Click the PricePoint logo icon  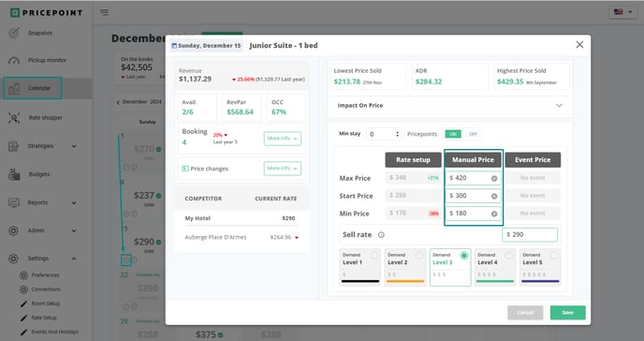(x=15, y=13)
